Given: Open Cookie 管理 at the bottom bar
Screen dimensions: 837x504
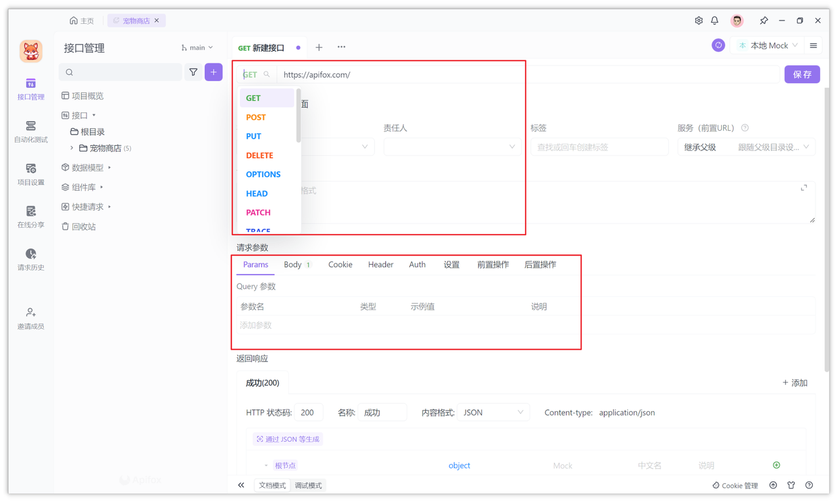Looking at the screenshot, I should 735,485.
